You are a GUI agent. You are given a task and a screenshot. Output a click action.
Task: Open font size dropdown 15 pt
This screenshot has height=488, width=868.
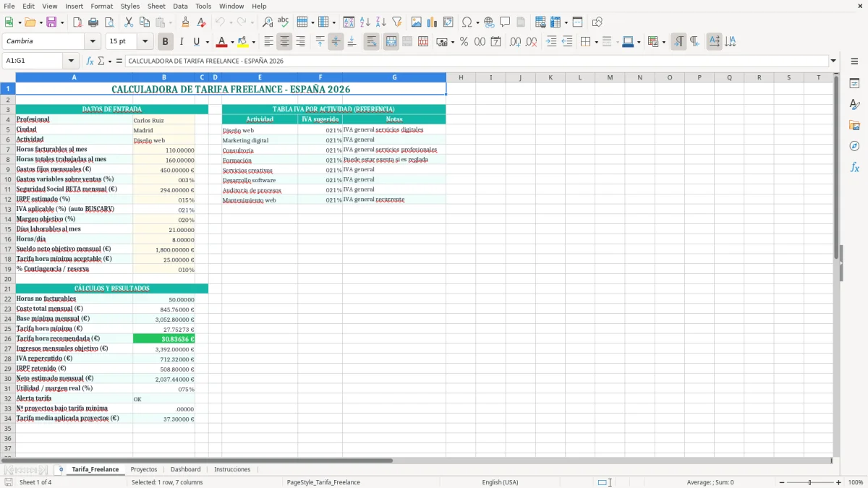point(145,41)
